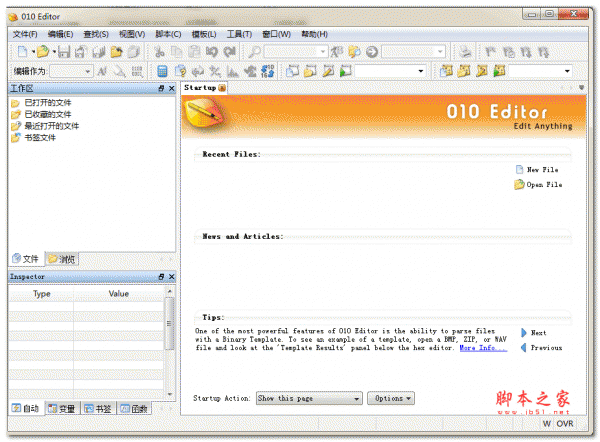Switch to the 函数 inspector tab

point(134,409)
